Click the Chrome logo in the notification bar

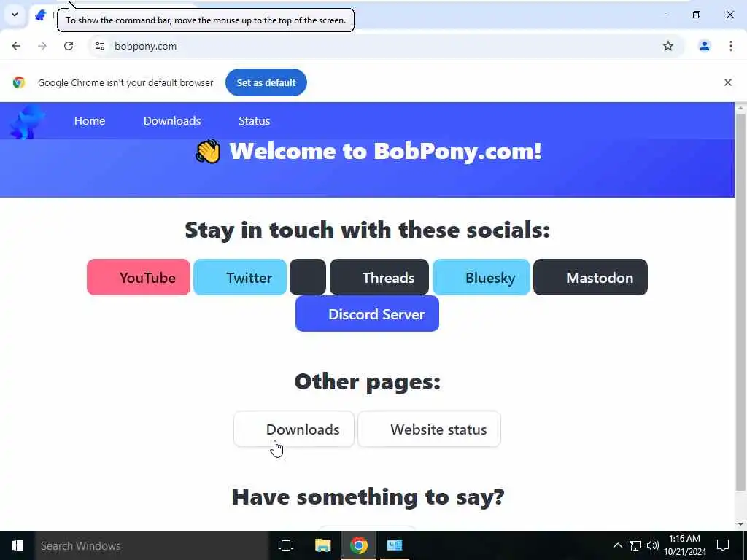click(19, 82)
